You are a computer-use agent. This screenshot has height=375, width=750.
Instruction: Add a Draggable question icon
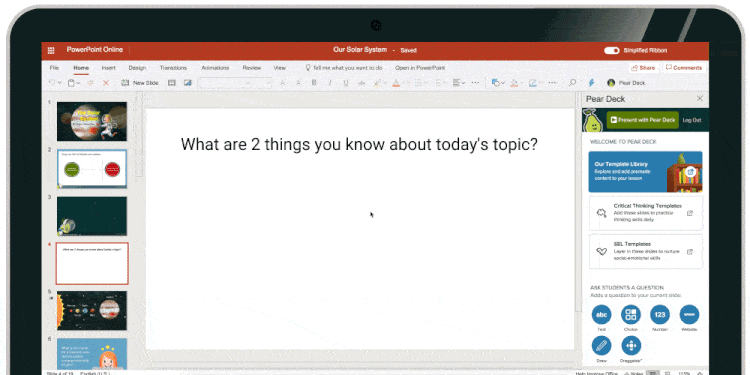(631, 345)
